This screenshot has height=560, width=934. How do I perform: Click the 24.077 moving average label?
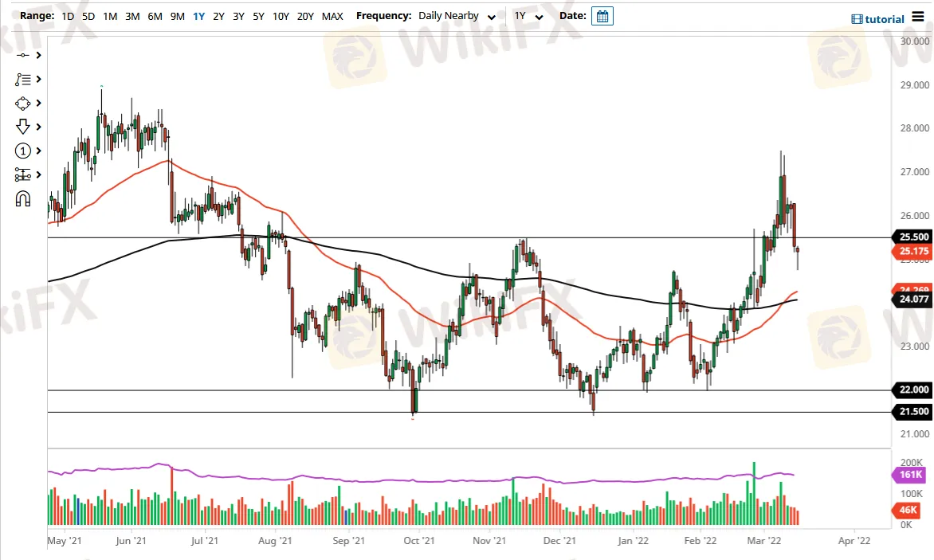912,300
